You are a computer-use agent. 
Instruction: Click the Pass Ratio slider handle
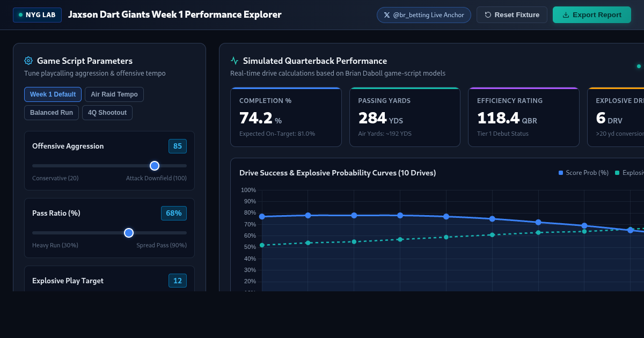click(129, 233)
